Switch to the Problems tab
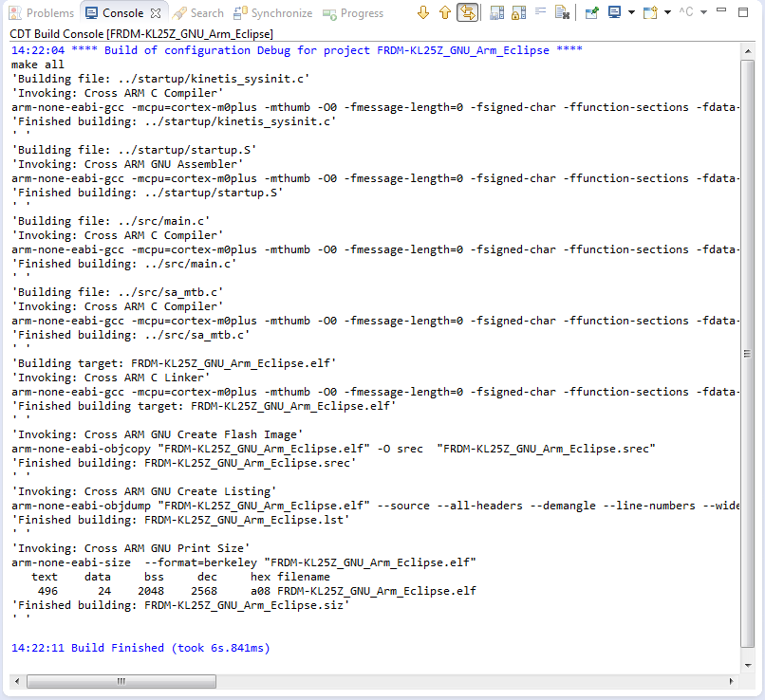The image size is (765, 700). point(42,13)
